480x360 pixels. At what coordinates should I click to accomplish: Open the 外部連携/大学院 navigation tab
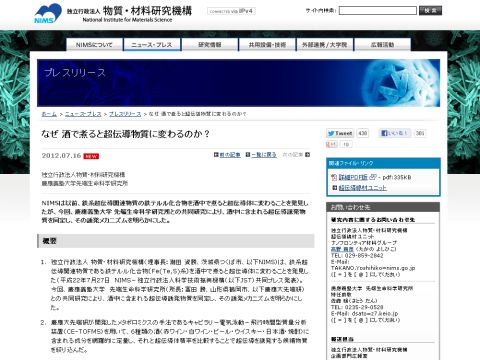325,45
